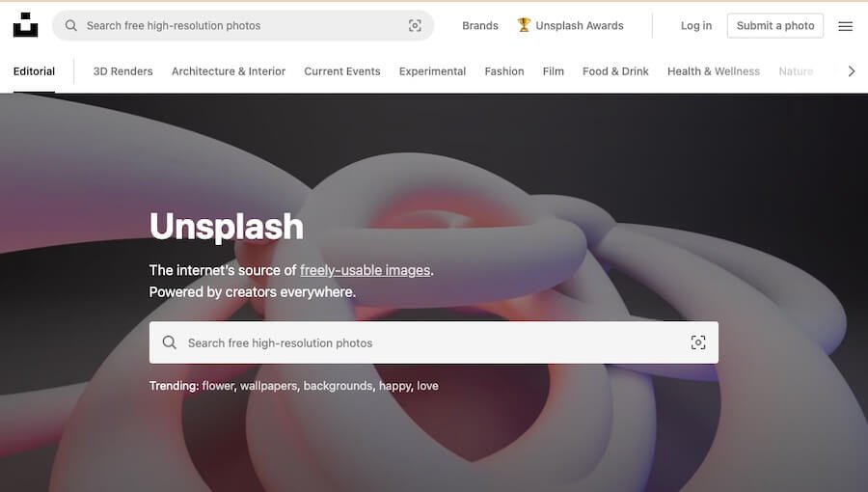Click trending term happy
The image size is (868, 492).
[395, 386]
